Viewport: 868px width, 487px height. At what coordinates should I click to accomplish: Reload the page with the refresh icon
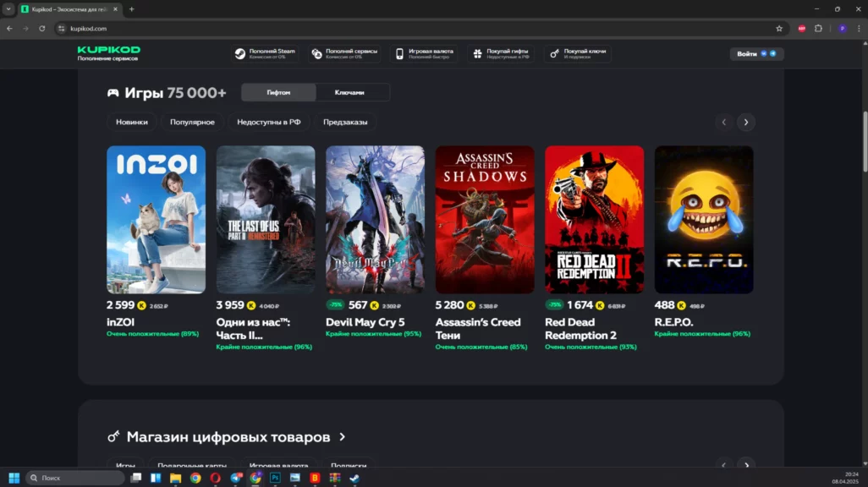pyautogui.click(x=42, y=28)
